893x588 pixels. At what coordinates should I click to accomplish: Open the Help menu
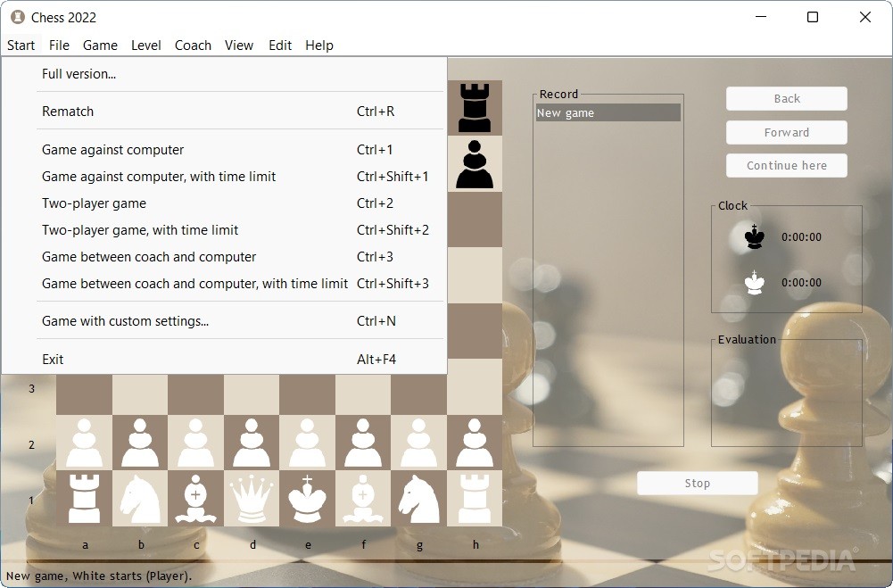(x=319, y=45)
